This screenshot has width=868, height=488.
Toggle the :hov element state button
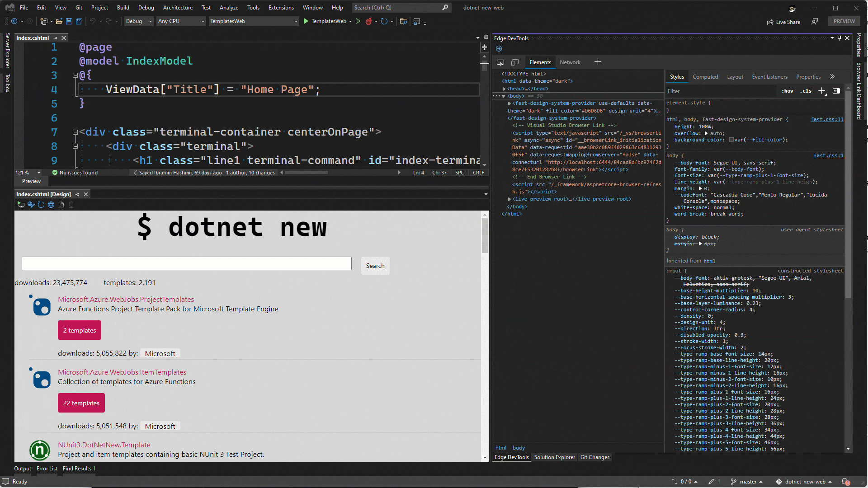click(x=787, y=91)
